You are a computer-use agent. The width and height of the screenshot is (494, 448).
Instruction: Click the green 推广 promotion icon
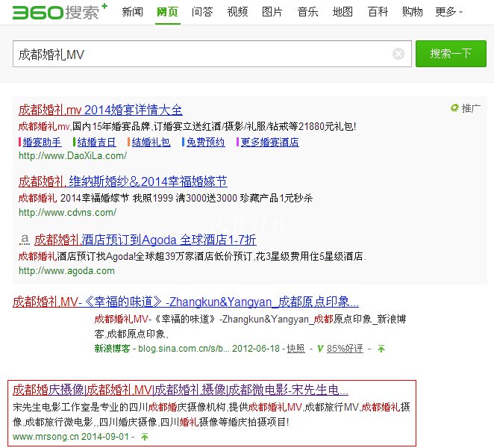click(454, 109)
